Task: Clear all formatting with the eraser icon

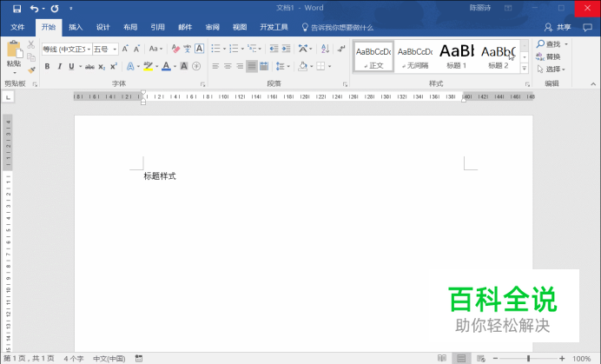Action: (x=175, y=49)
